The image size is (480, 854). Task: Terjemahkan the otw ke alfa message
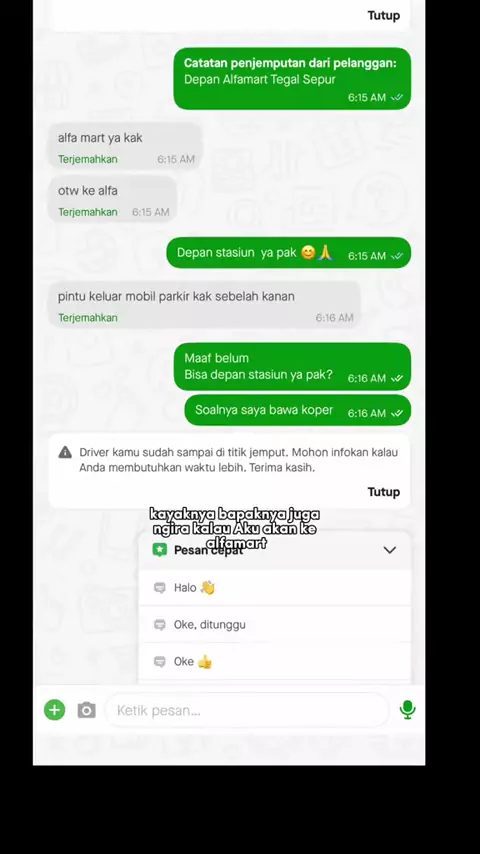tap(88, 212)
